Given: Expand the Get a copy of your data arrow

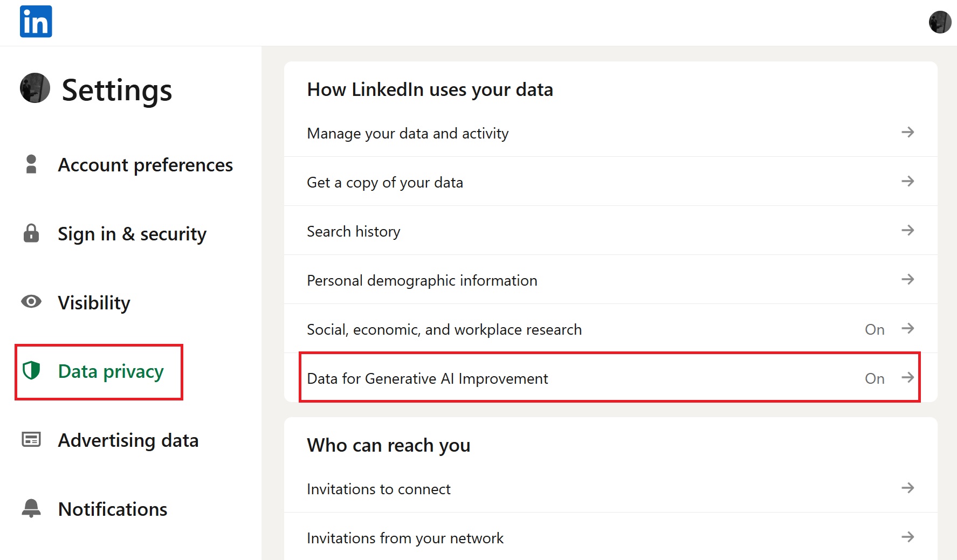Looking at the screenshot, I should pos(908,182).
